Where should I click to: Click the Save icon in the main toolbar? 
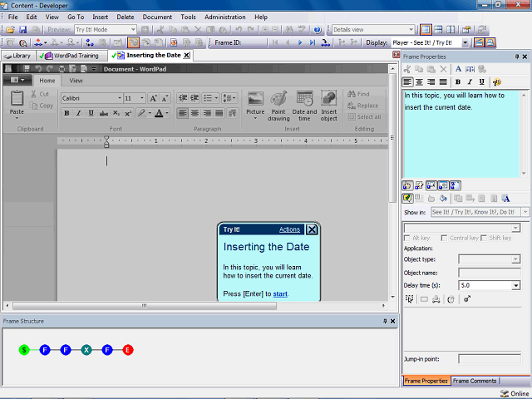point(23,30)
